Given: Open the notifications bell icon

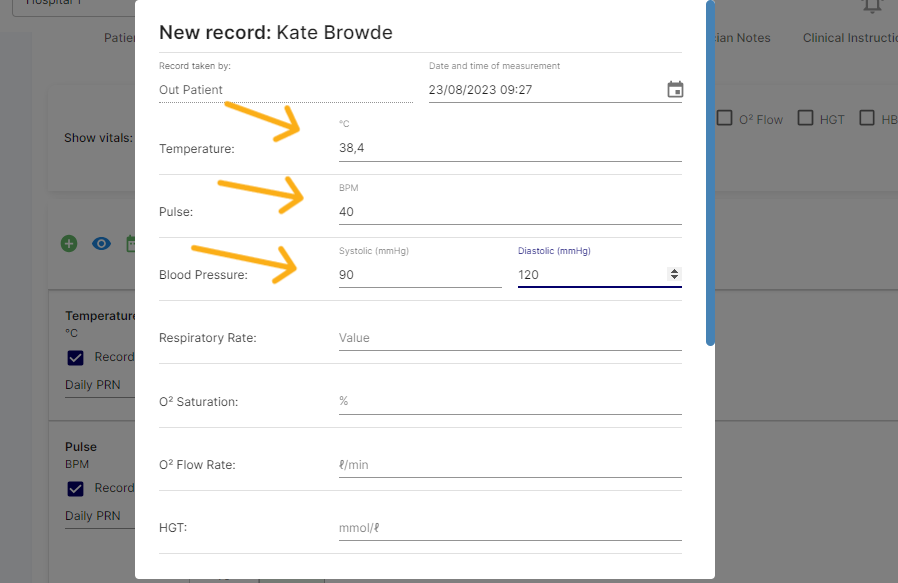Looking at the screenshot, I should 872,5.
